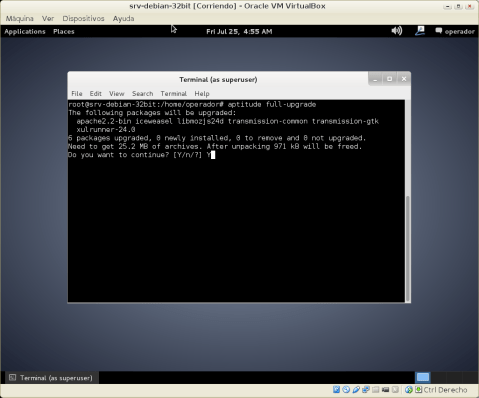Open the Applications menu in GNOME panel

(25, 31)
